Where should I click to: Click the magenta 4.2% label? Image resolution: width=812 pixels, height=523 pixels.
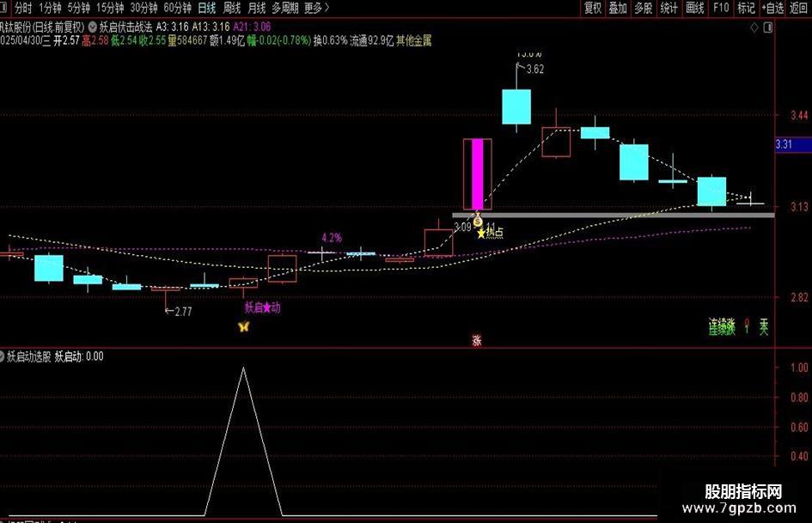pyautogui.click(x=332, y=238)
